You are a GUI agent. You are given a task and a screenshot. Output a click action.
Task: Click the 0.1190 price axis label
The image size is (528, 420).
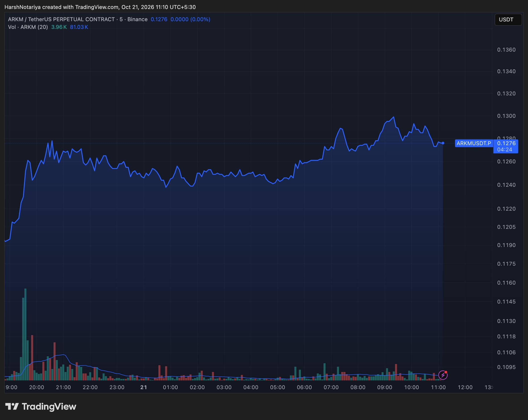(506, 245)
